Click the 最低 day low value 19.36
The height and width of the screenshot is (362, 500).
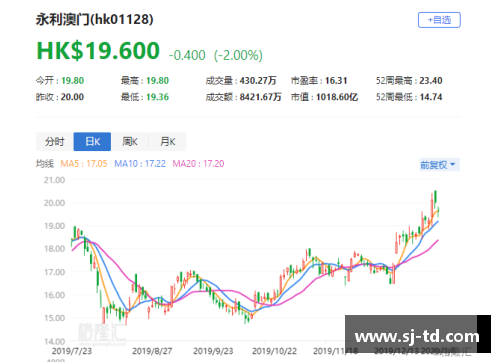tap(157, 97)
